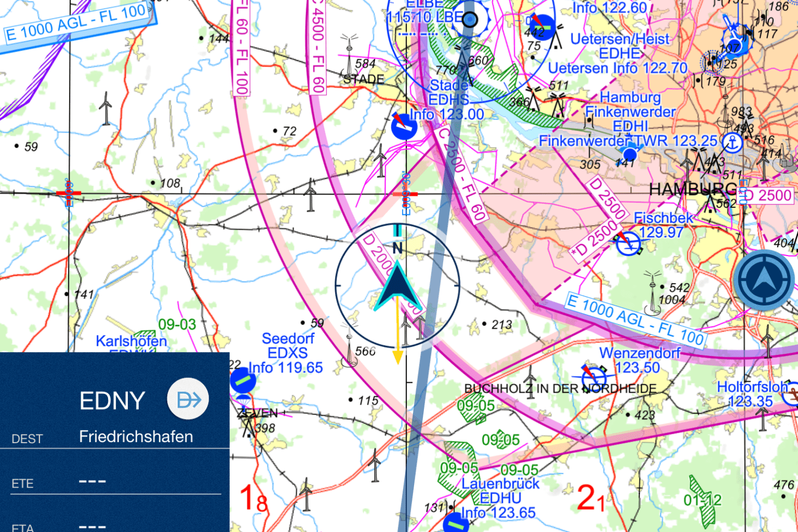Select the Seedorf EDXS airfield symbol
This screenshot has height=532, width=798.
[243, 380]
